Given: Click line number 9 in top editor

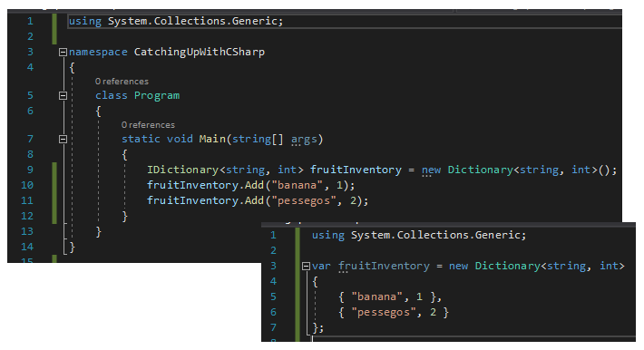Looking at the screenshot, I should point(30,170).
